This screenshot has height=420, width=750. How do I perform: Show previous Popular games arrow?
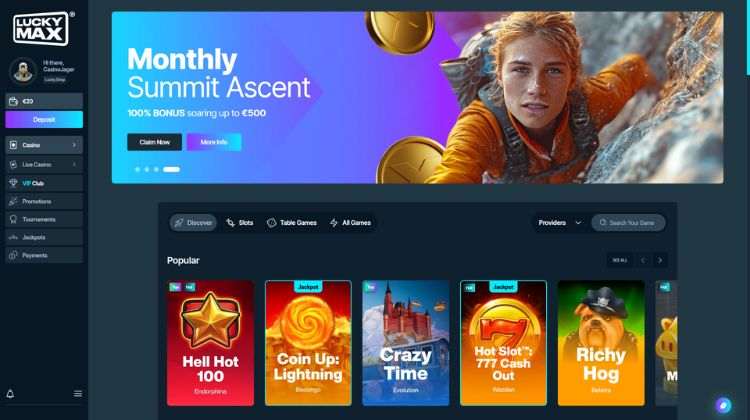point(643,260)
